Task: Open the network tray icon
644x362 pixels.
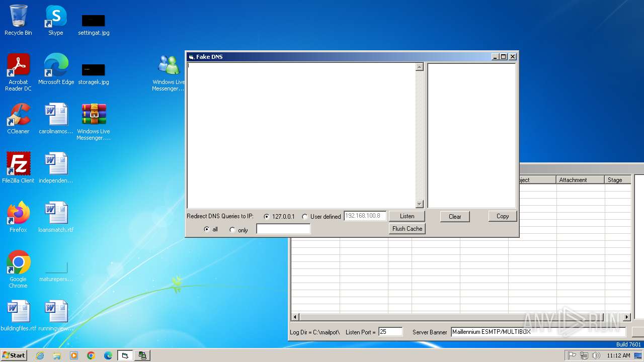Action: point(584,355)
